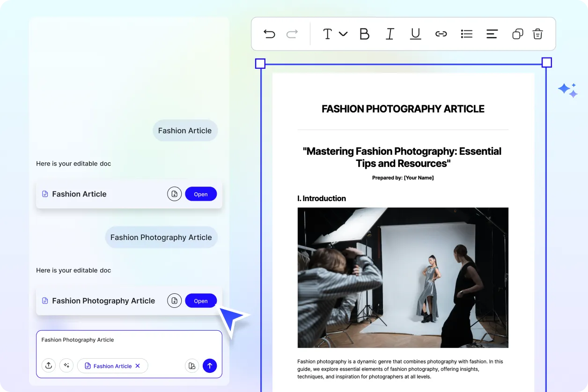Click the upload file icon in prompt box

(49, 366)
